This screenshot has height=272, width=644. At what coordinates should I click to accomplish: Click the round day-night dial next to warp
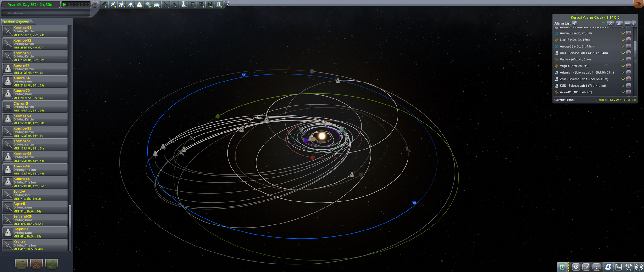coord(95,4)
